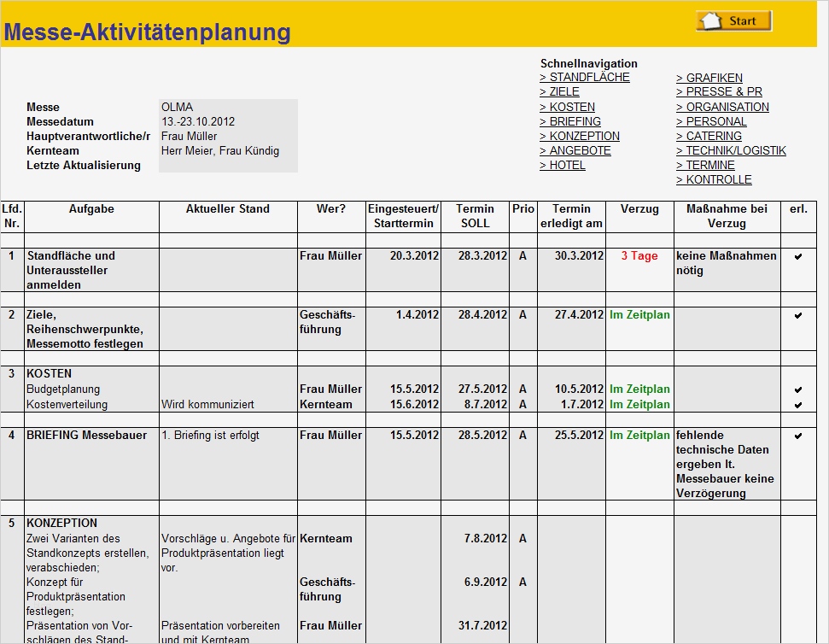Click the Termin SOLL date 31.7.2012

tap(482, 625)
